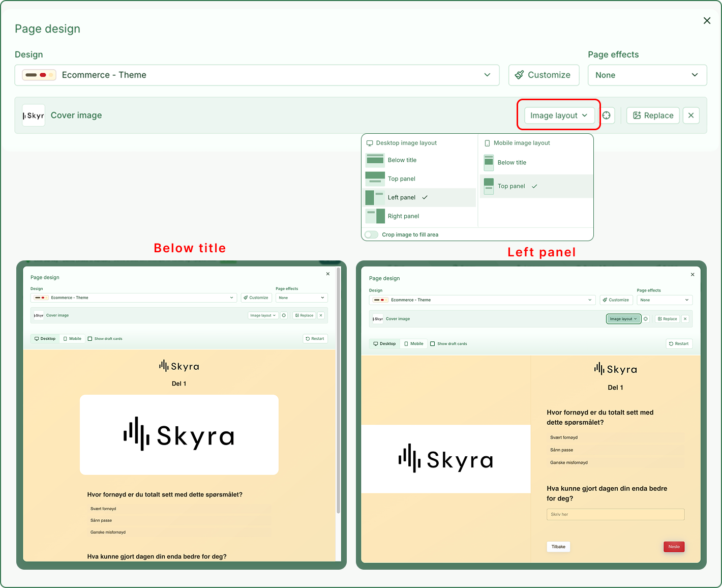Click the theme color palette swatch
The width and height of the screenshot is (722, 588).
pyautogui.click(x=39, y=75)
